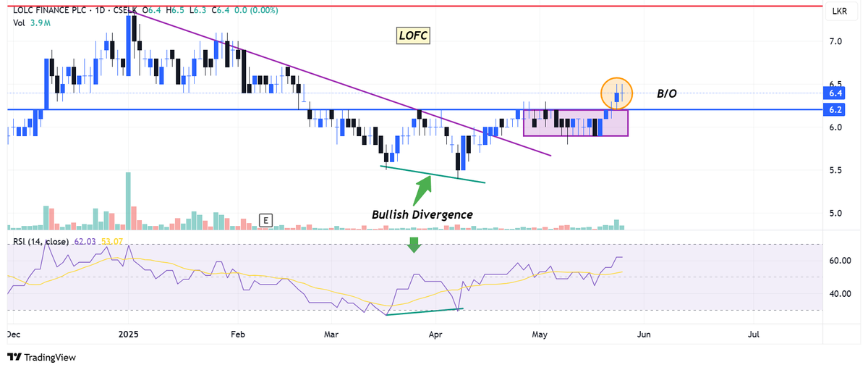Click the Jun time axis label
The image size is (868, 370).
(x=644, y=335)
